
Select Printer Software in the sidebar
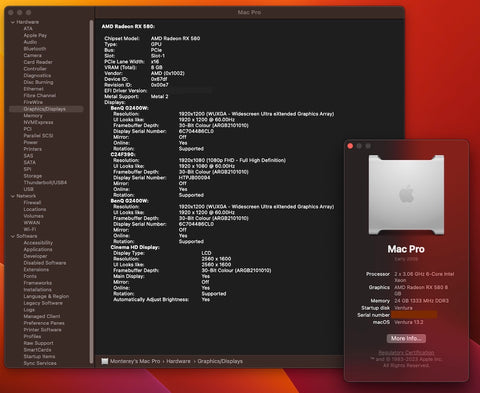tap(43, 330)
